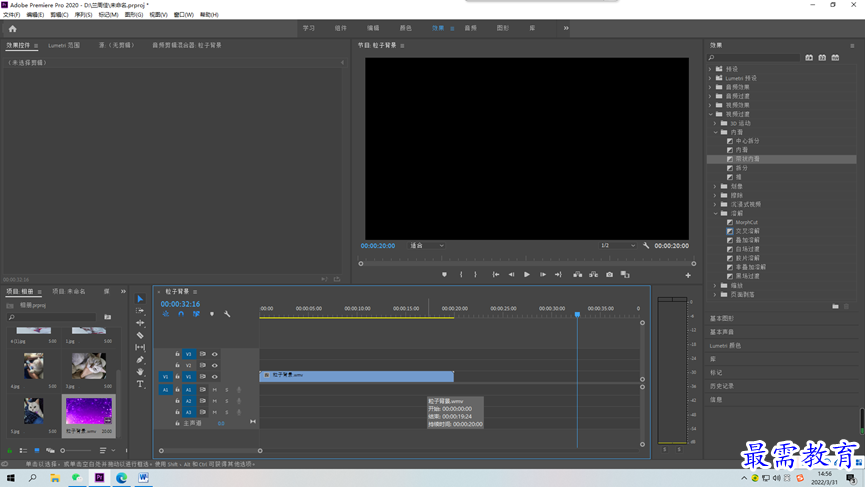Image resolution: width=865 pixels, height=487 pixels.
Task: Open the 基本图形 panel
Action: point(722,318)
